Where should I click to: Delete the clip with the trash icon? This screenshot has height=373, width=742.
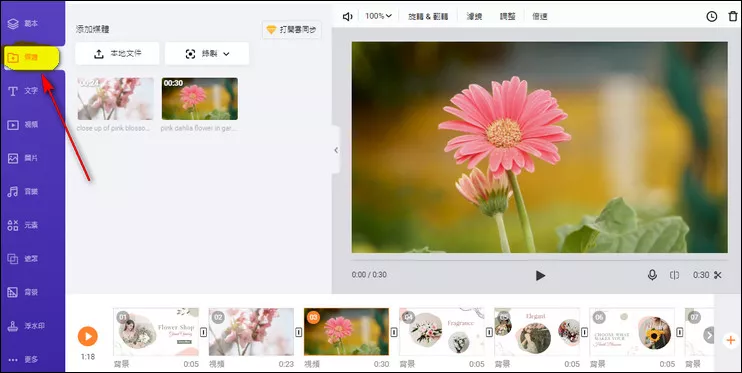(733, 17)
